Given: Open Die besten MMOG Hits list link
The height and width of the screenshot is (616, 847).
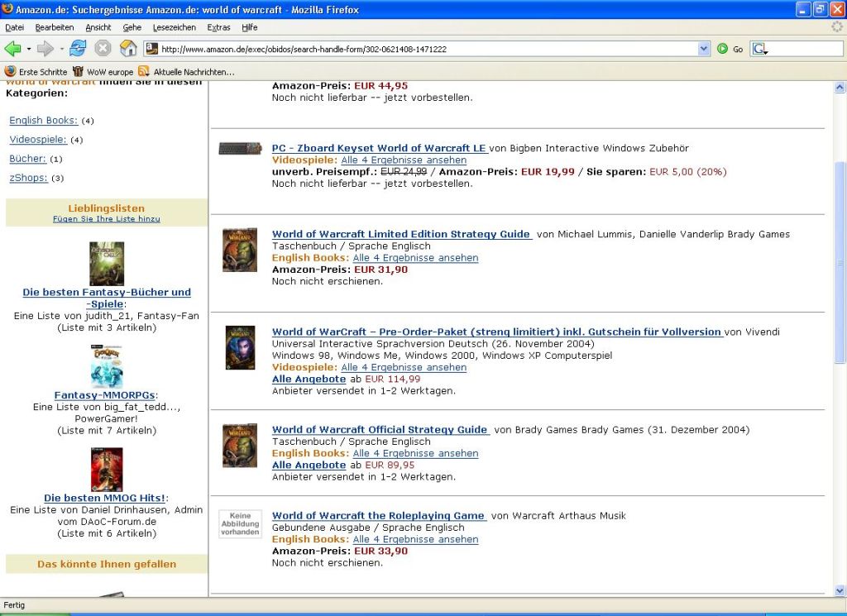Looking at the screenshot, I should (x=105, y=498).
